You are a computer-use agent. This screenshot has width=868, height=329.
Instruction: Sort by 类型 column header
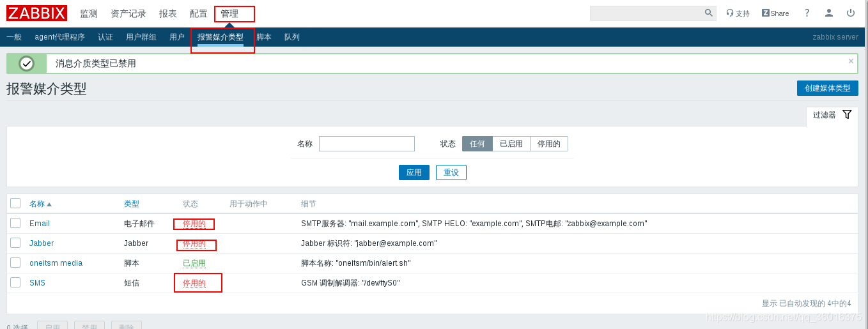(x=132, y=204)
